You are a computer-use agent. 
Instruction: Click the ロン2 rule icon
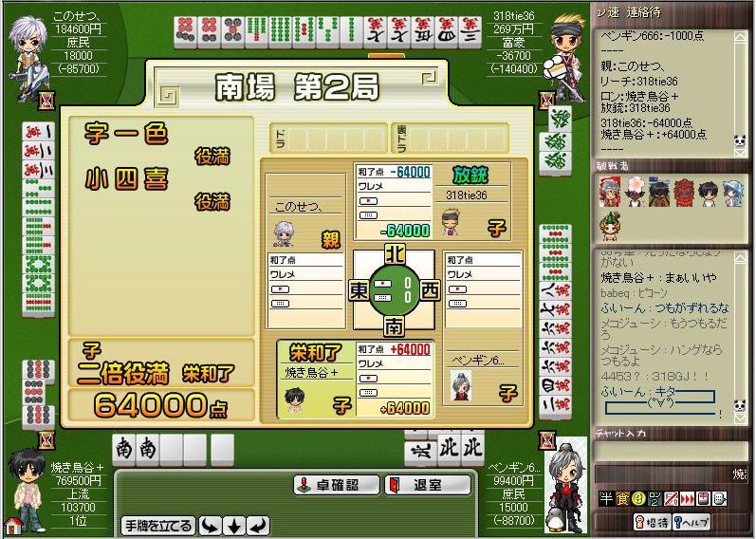(x=655, y=498)
